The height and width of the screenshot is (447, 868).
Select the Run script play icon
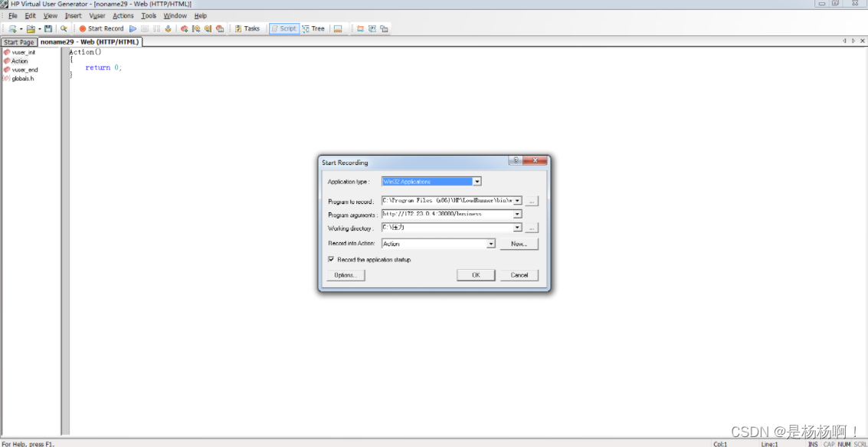pos(132,28)
